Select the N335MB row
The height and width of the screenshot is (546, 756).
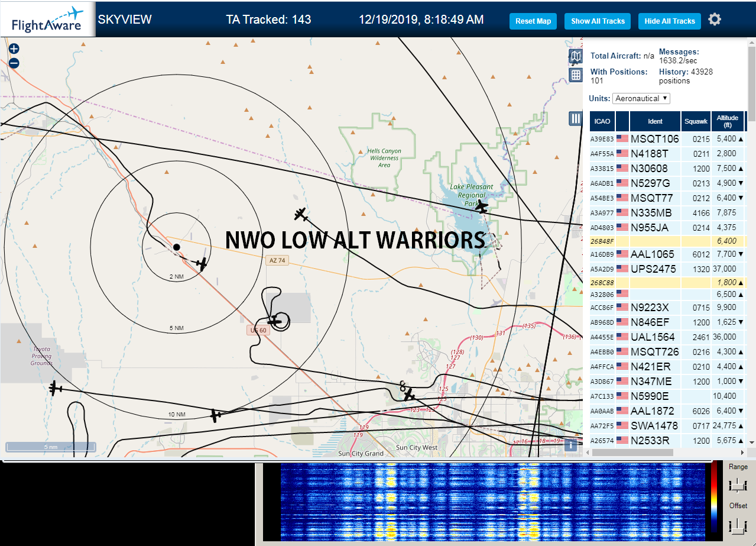[668, 212]
